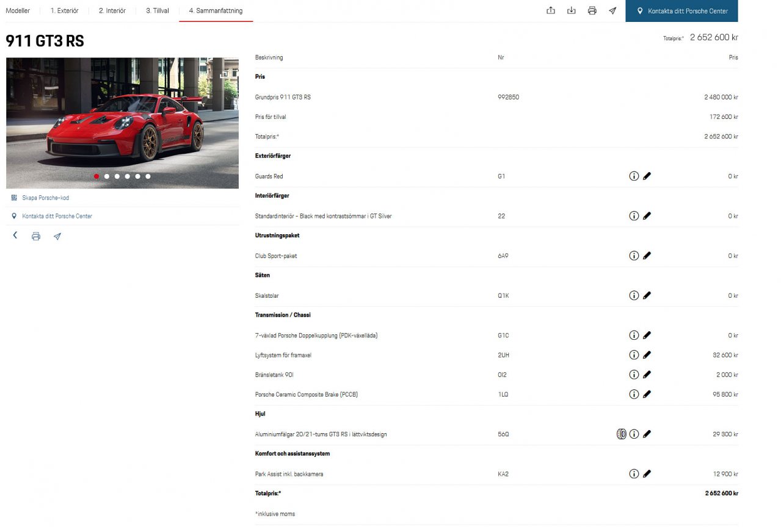Click Skapa Porsche-kod link

[x=45, y=198]
